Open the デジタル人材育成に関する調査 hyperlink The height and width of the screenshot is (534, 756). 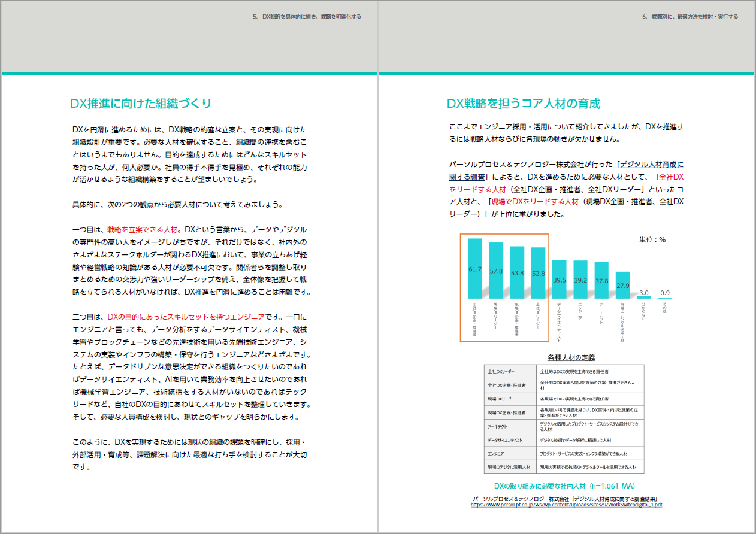[651, 164]
